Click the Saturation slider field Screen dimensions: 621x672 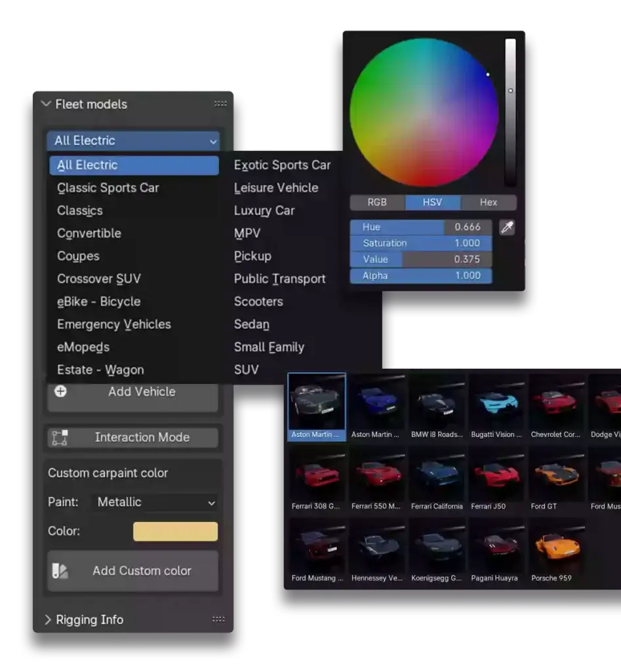pos(421,243)
